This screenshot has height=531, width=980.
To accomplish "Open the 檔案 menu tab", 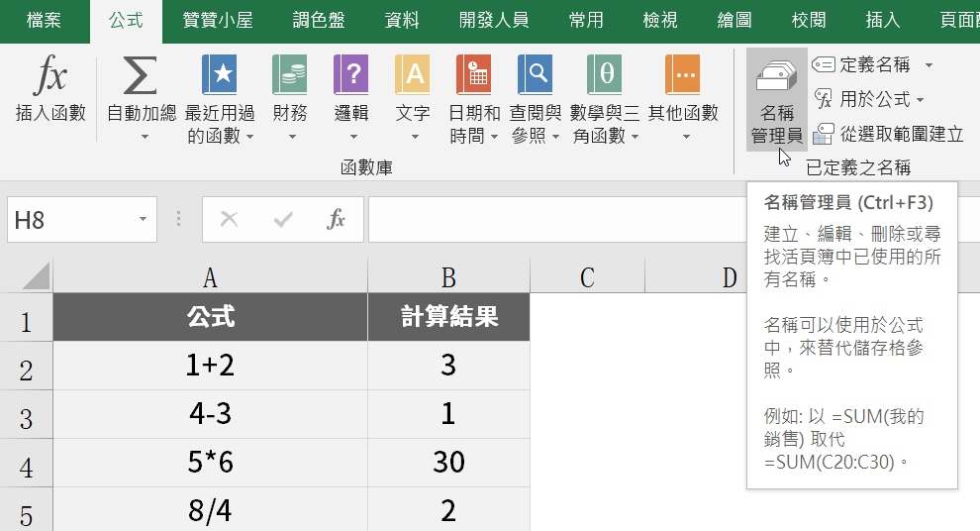I will click(44, 20).
